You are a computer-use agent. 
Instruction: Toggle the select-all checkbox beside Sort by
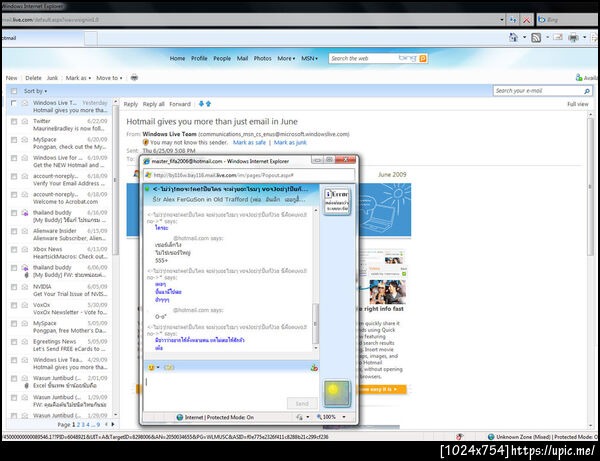point(14,91)
